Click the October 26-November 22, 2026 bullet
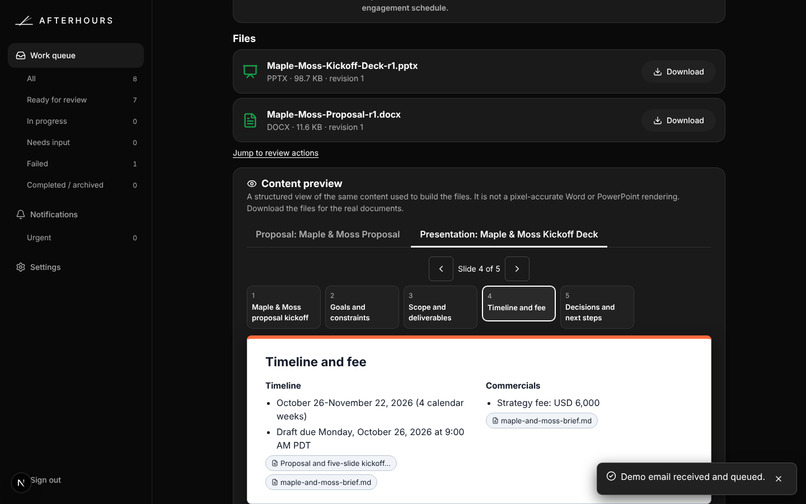This screenshot has height=504, width=806. tap(370, 409)
